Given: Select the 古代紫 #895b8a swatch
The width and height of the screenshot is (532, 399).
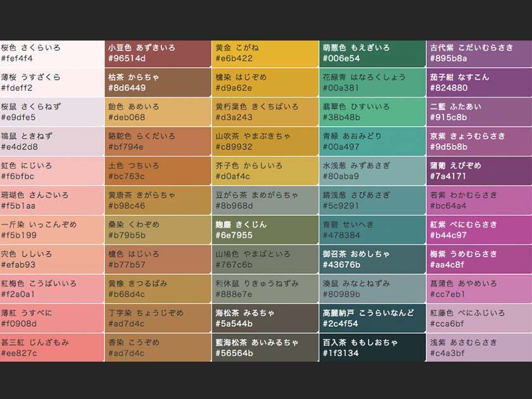Looking at the screenshot, I should point(479,53).
